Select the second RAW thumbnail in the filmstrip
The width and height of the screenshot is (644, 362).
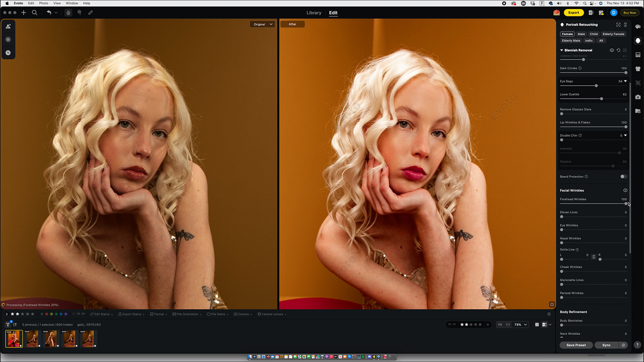click(32, 339)
